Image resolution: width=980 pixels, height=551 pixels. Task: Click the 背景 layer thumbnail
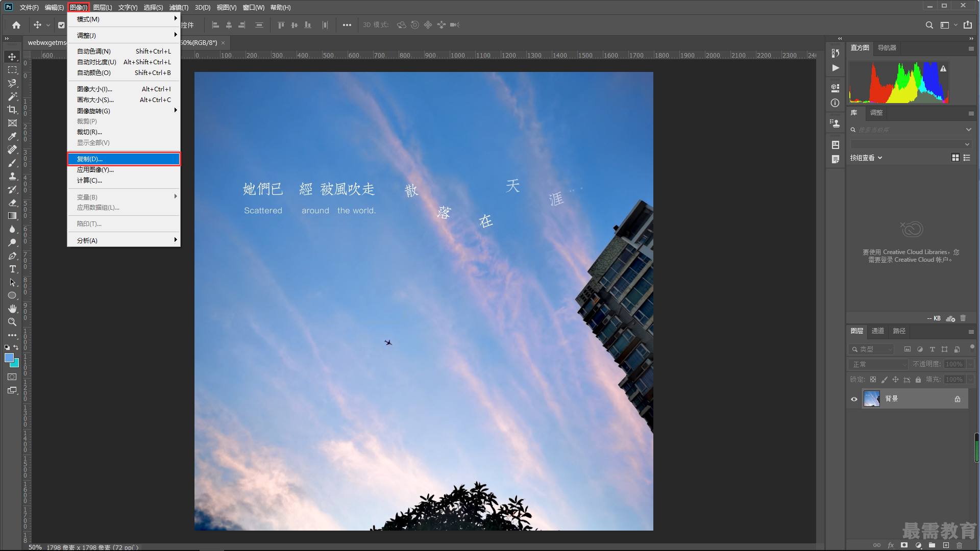click(871, 399)
